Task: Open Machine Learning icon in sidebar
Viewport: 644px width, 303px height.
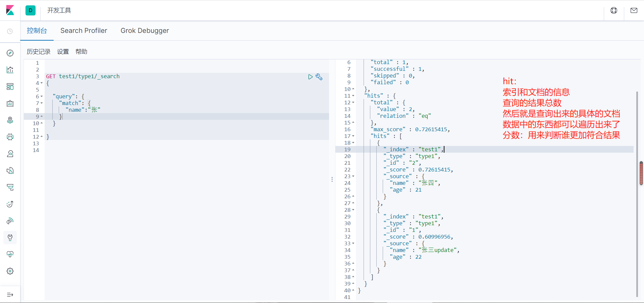Action: coord(10,137)
